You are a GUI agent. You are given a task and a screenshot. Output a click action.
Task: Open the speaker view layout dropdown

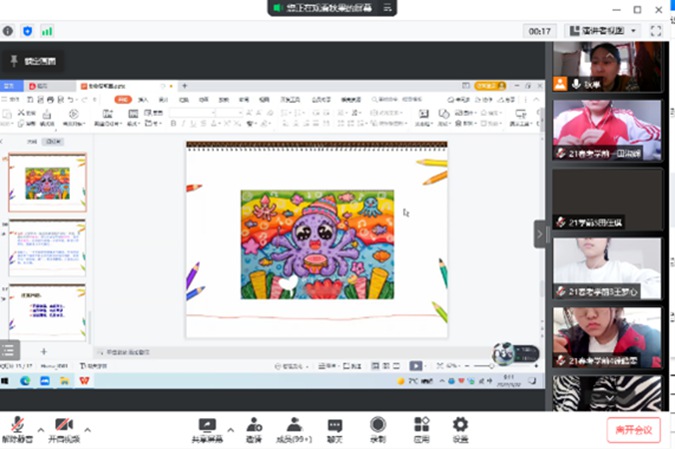coord(604,31)
